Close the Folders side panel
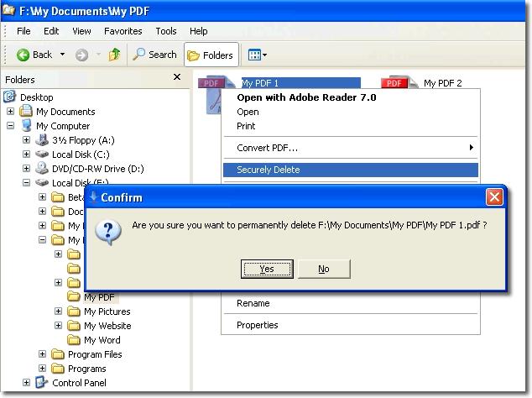532x398 pixels. (x=177, y=77)
